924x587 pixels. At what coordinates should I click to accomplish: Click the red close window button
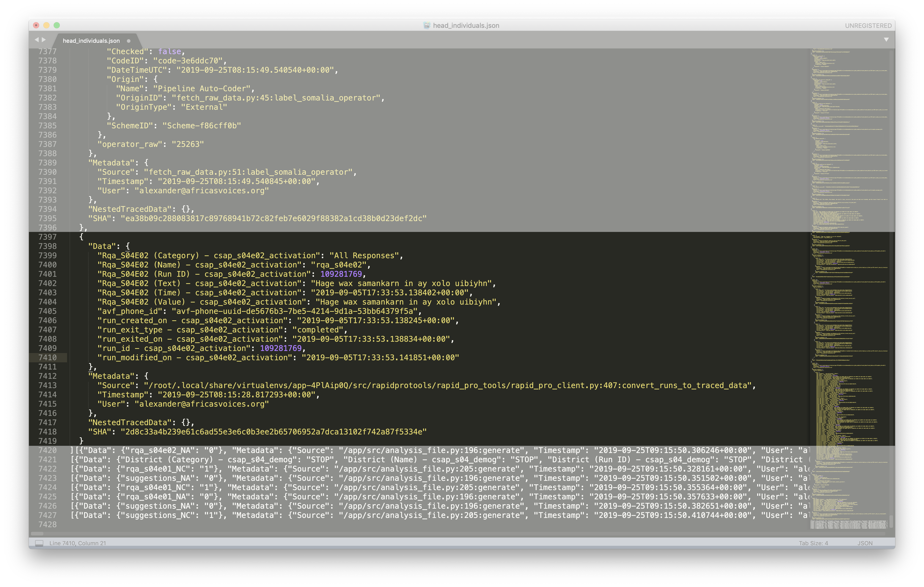pyautogui.click(x=36, y=25)
